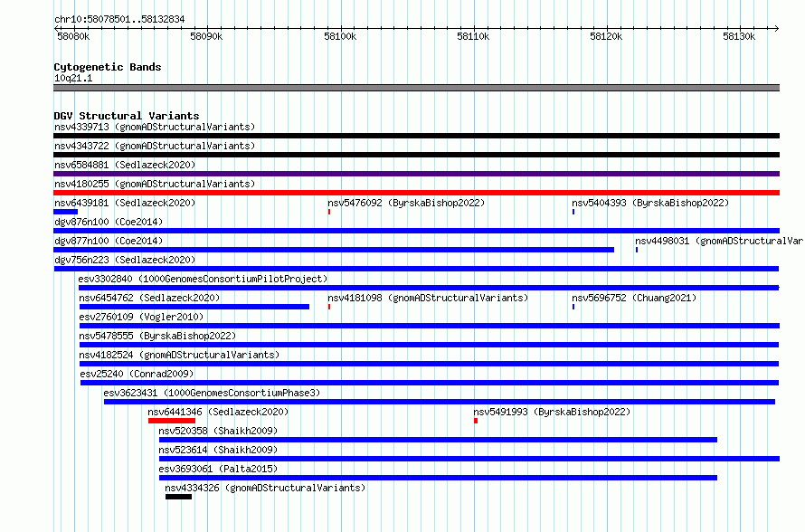Click the 58080k ruler tick label

pos(73,36)
